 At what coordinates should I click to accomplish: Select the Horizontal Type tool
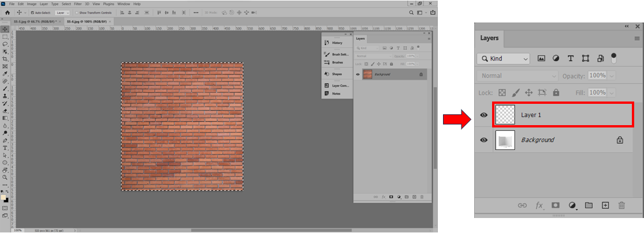5,148
